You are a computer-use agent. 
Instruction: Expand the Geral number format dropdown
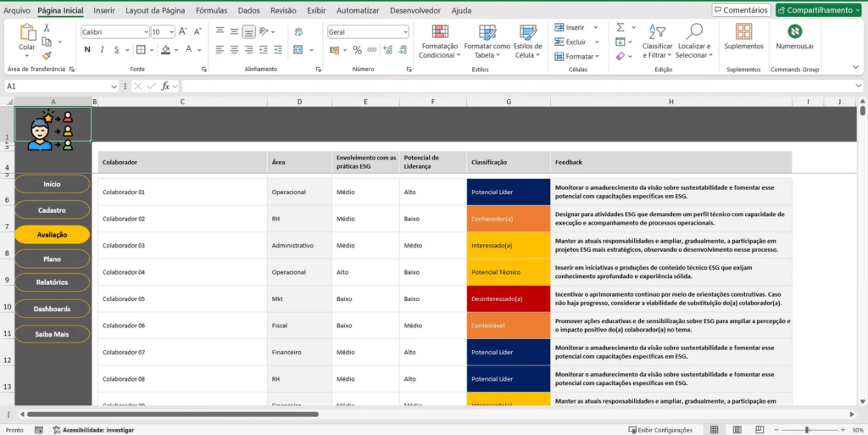(x=403, y=31)
